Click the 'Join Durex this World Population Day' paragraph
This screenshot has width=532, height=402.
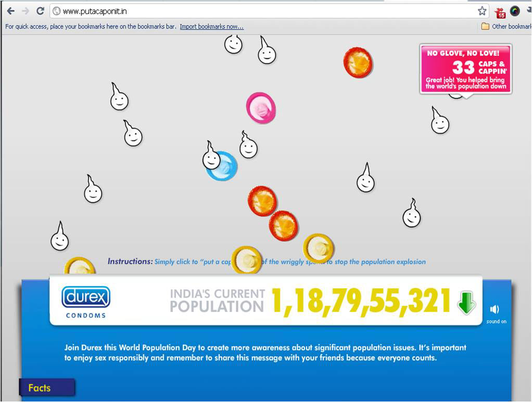point(265,353)
